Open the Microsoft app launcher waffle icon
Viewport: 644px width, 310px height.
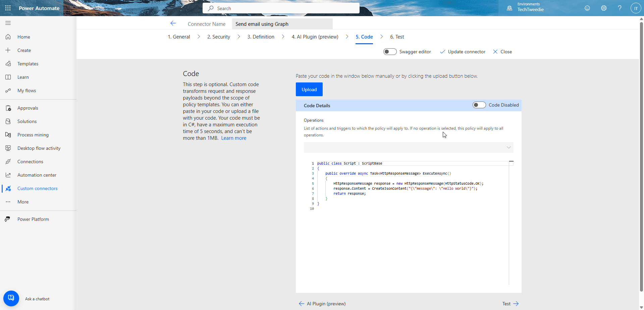[8, 8]
